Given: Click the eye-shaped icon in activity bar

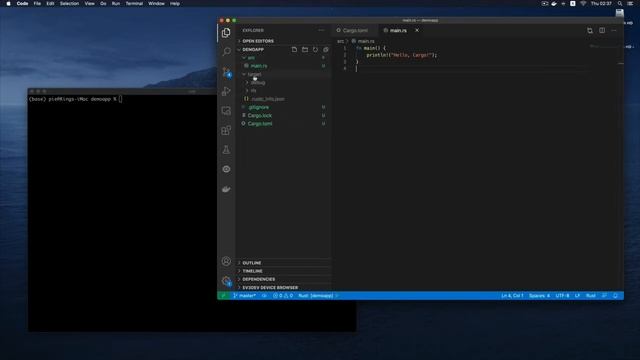Looking at the screenshot, I should click(x=226, y=169).
